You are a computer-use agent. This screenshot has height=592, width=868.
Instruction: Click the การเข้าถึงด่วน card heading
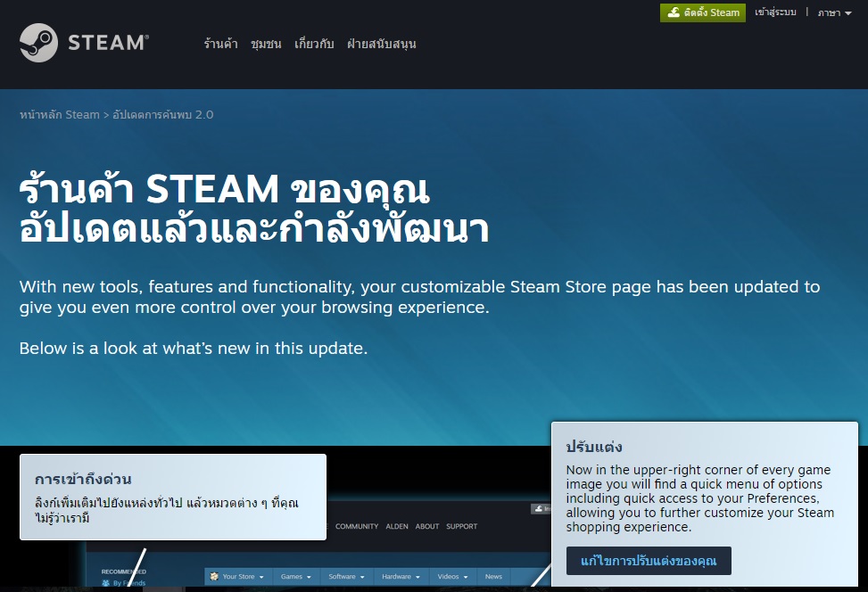click(x=83, y=479)
